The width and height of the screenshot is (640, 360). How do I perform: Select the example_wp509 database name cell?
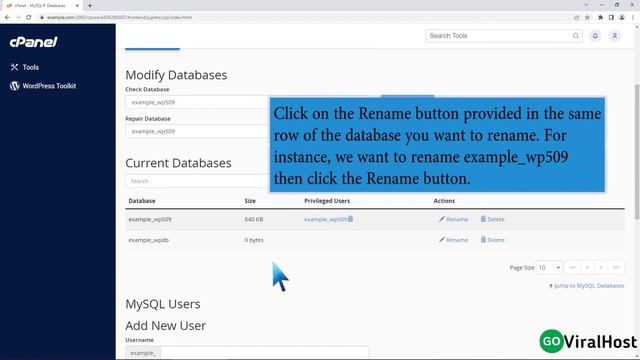[150, 220]
